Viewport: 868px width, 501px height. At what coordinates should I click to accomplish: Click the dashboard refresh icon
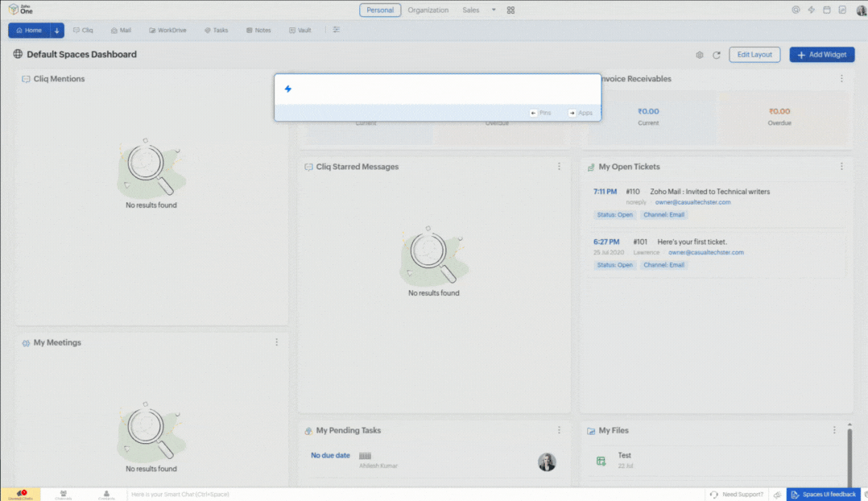tap(716, 55)
